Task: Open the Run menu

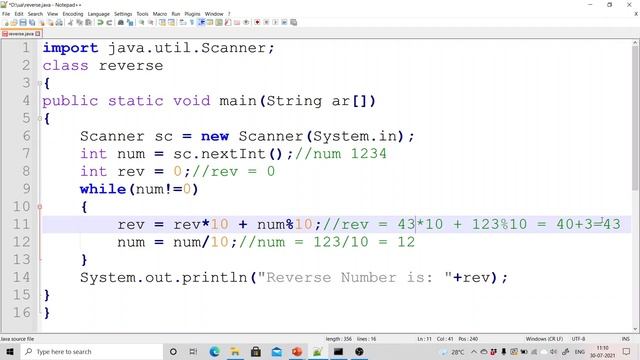Action: pos(176,14)
